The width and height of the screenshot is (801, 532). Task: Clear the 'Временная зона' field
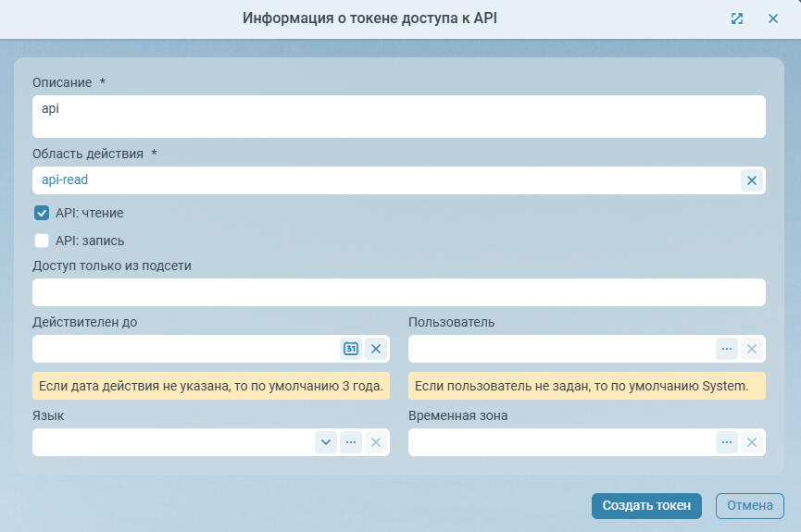(x=751, y=442)
